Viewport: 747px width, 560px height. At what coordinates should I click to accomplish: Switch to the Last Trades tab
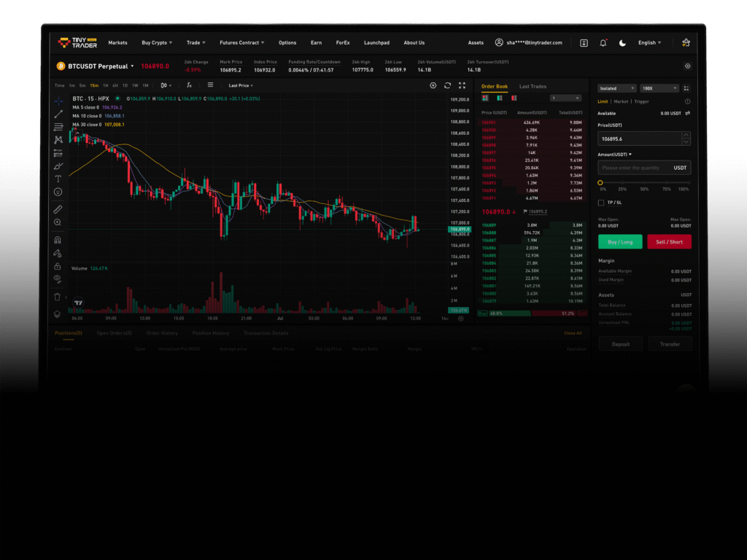[x=533, y=87]
